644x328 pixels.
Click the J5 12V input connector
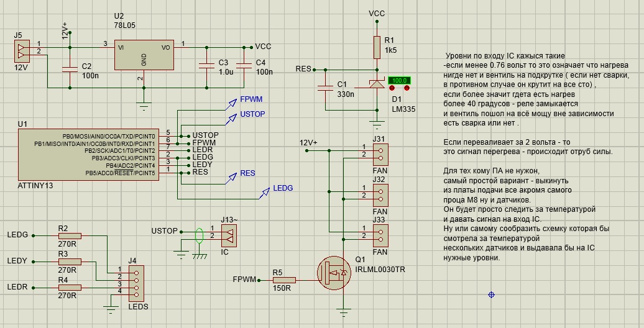(x=21, y=48)
